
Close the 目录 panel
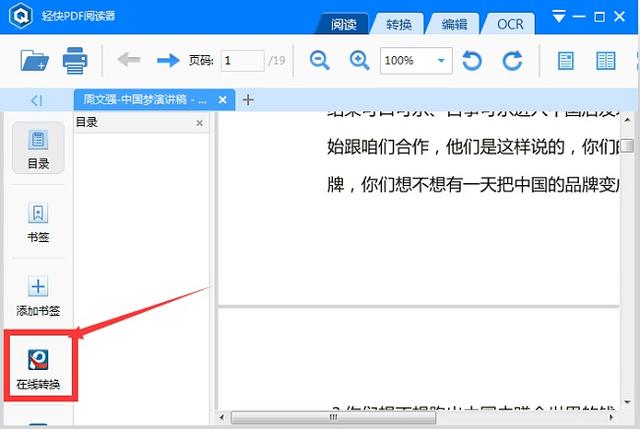(199, 123)
